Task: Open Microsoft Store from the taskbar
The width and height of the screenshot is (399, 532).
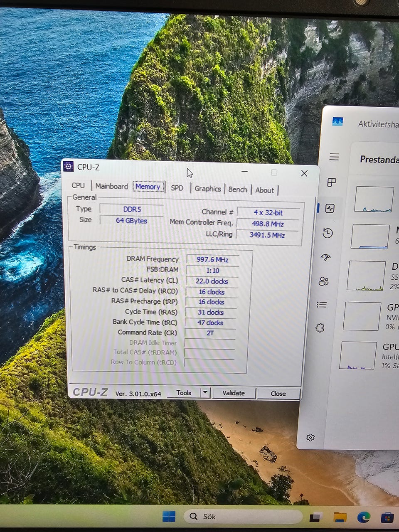Action: 387,518
